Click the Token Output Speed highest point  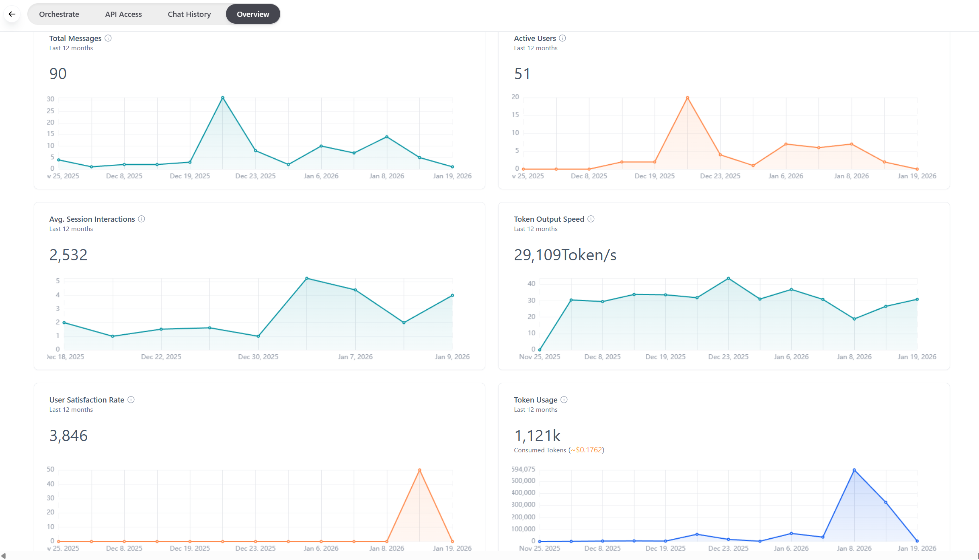tap(729, 278)
